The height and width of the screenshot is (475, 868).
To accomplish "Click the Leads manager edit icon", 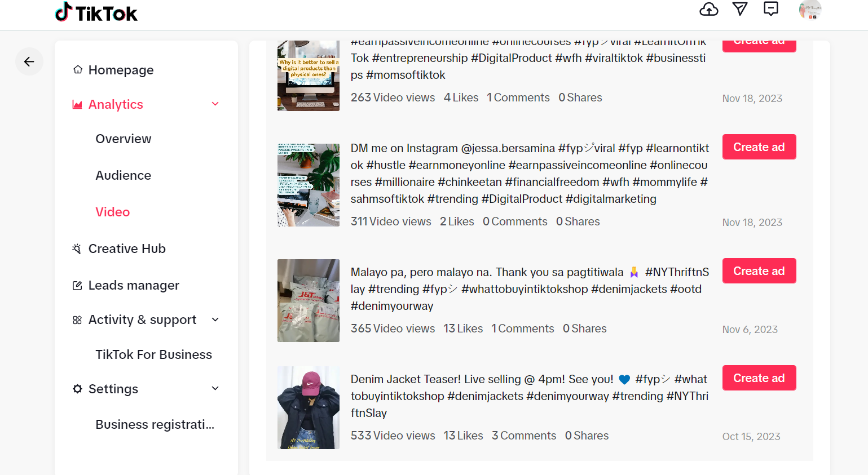I will [x=78, y=286].
